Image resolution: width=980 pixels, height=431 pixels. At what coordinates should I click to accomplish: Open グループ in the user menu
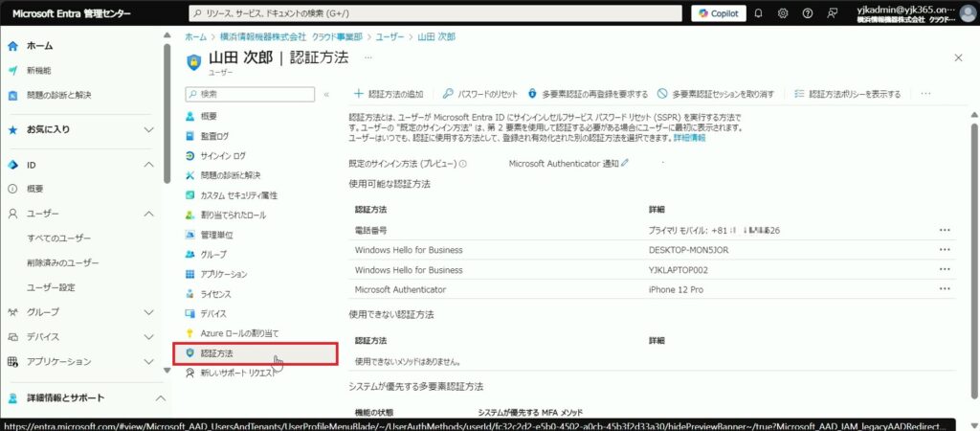click(x=213, y=255)
